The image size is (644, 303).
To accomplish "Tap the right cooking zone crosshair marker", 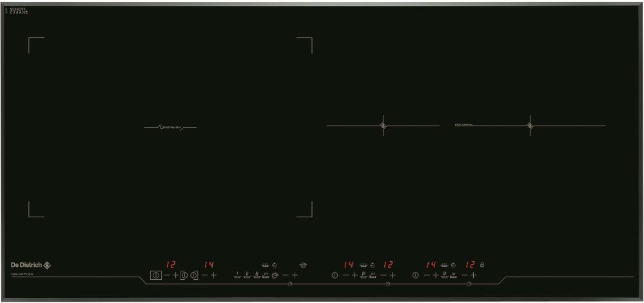I will [530, 126].
